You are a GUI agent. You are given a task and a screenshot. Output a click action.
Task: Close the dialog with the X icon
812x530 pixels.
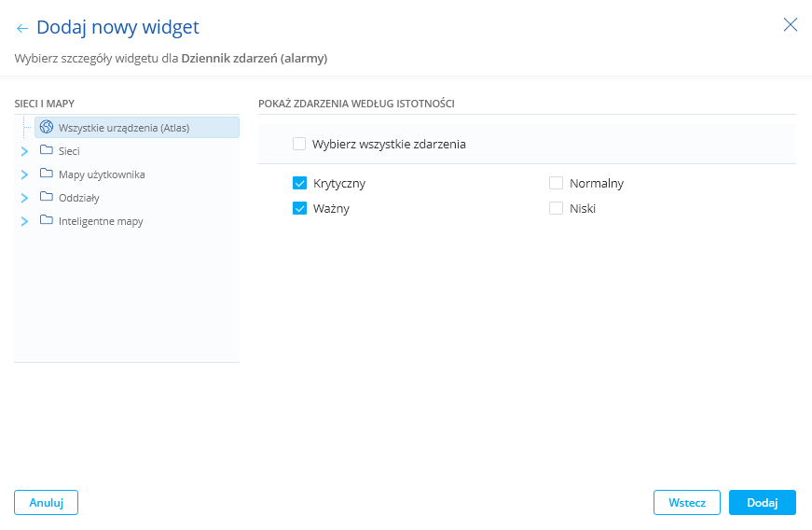tap(791, 25)
